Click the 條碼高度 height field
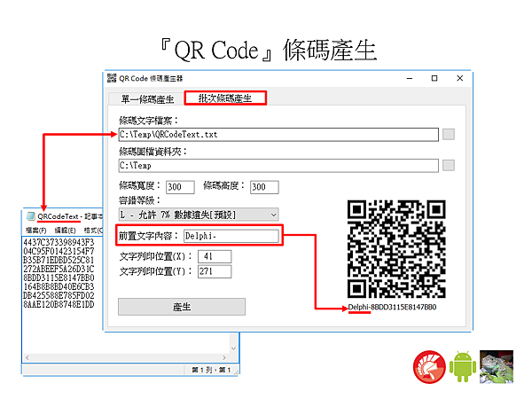This screenshot has height=399, width=532. pyautogui.click(x=264, y=187)
